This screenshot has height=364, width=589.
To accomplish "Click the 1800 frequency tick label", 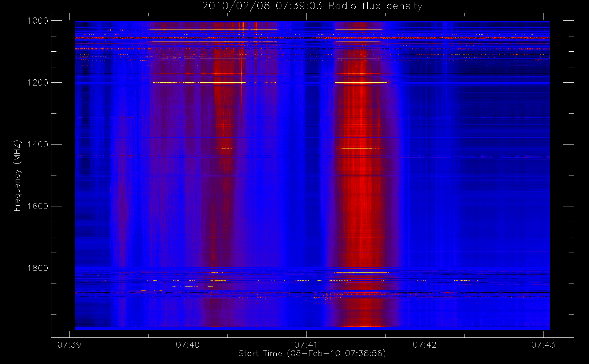I will coord(38,268).
